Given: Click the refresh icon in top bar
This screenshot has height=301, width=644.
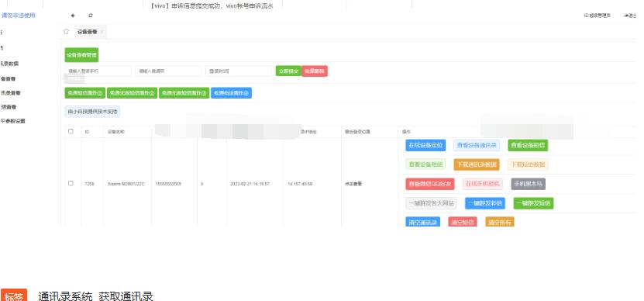Looking at the screenshot, I should 91,16.
